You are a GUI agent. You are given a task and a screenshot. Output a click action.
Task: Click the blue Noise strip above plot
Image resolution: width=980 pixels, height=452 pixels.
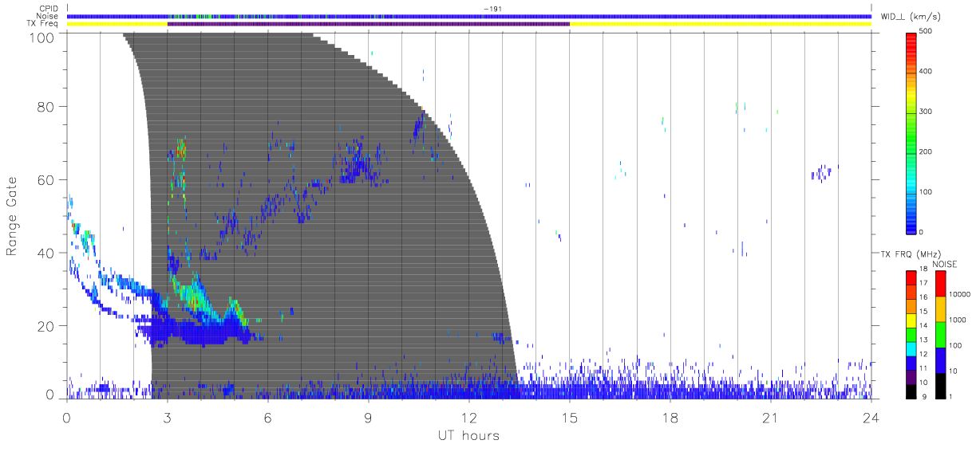469,16
